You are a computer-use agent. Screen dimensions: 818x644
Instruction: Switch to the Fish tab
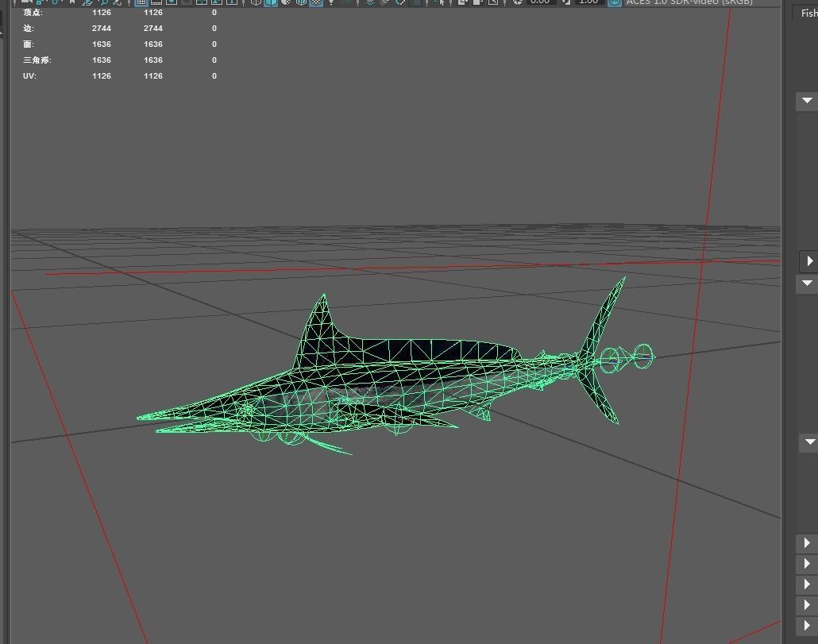click(x=808, y=13)
